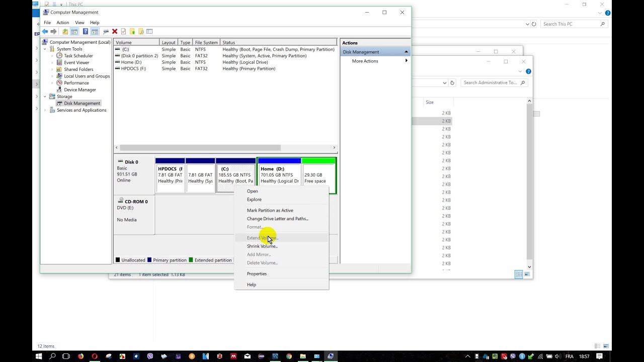Expand the More Actions submenu arrow
Viewport: 644px width, 362px height.
[406, 61]
